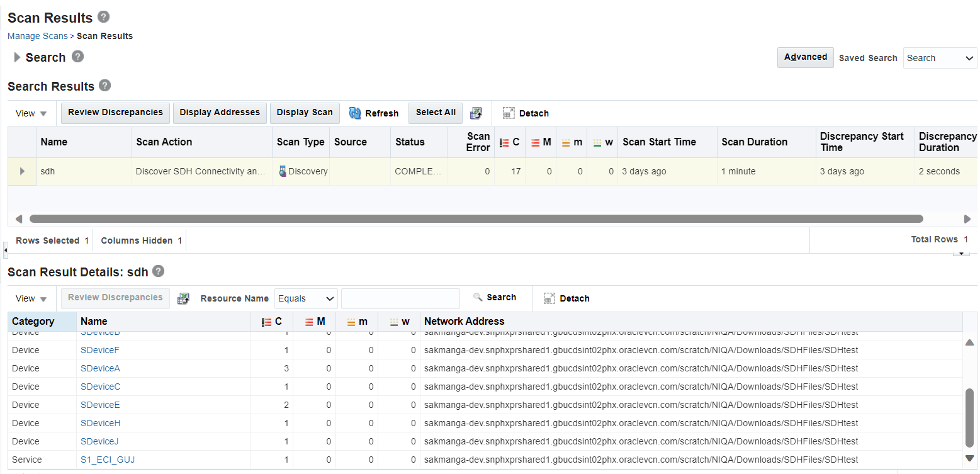Go to Manage Scans breadcrumb link
The height and width of the screenshot is (474, 980).
click(x=37, y=36)
